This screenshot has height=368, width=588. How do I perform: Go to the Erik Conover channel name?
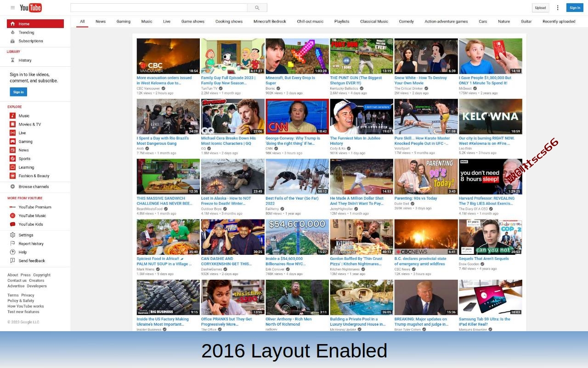pos(275,269)
